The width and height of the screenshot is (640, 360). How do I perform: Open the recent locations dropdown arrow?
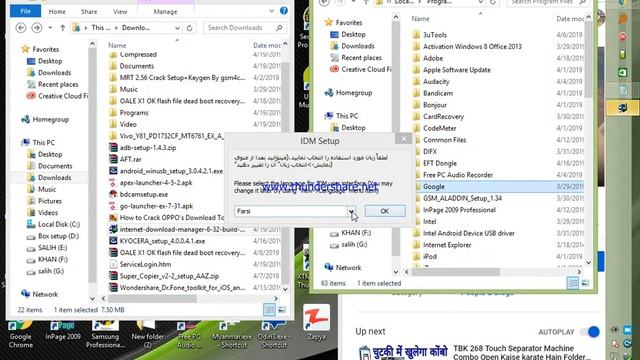[50, 28]
